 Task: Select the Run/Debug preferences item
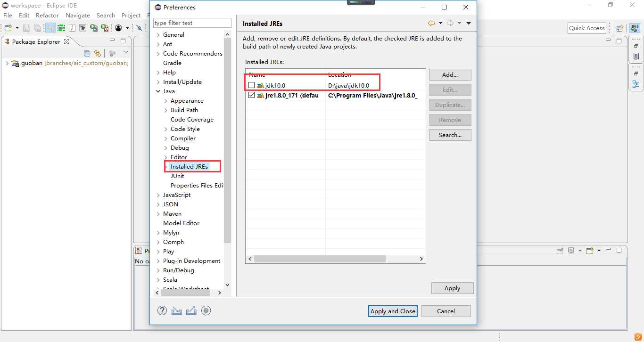pos(178,270)
